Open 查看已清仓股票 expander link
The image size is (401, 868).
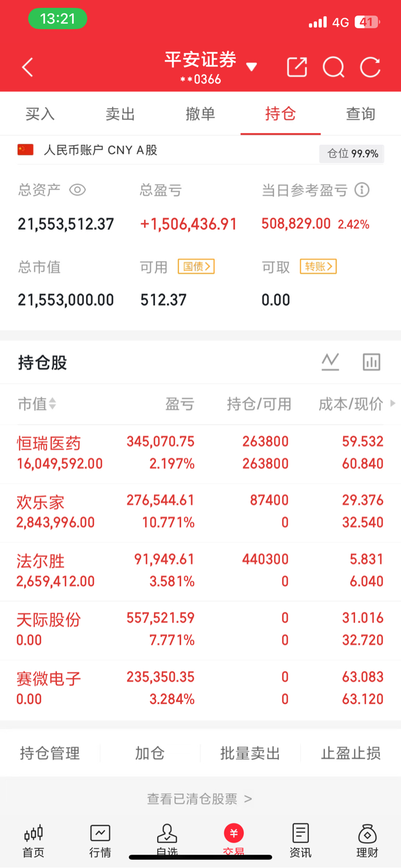pyautogui.click(x=199, y=799)
